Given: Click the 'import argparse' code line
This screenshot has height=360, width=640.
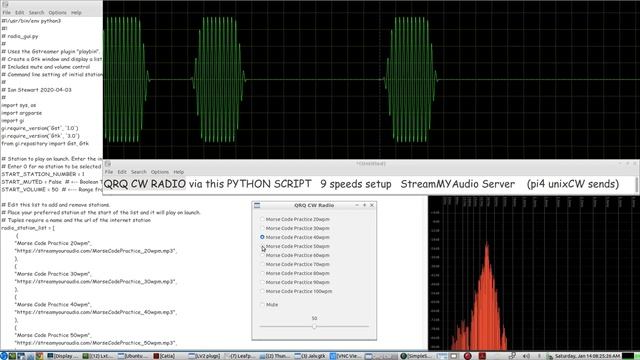Looking at the screenshot, I should coord(22,113).
